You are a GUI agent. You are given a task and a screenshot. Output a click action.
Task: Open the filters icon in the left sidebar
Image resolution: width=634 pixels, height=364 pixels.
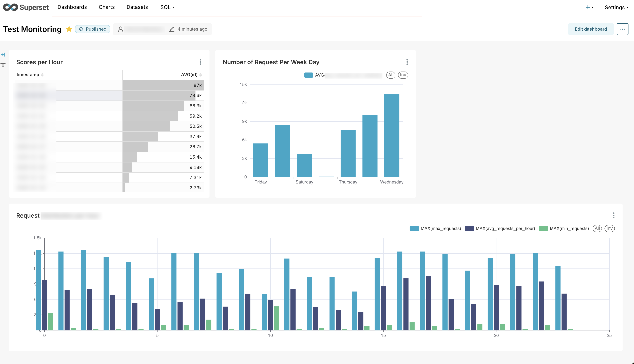point(3,65)
